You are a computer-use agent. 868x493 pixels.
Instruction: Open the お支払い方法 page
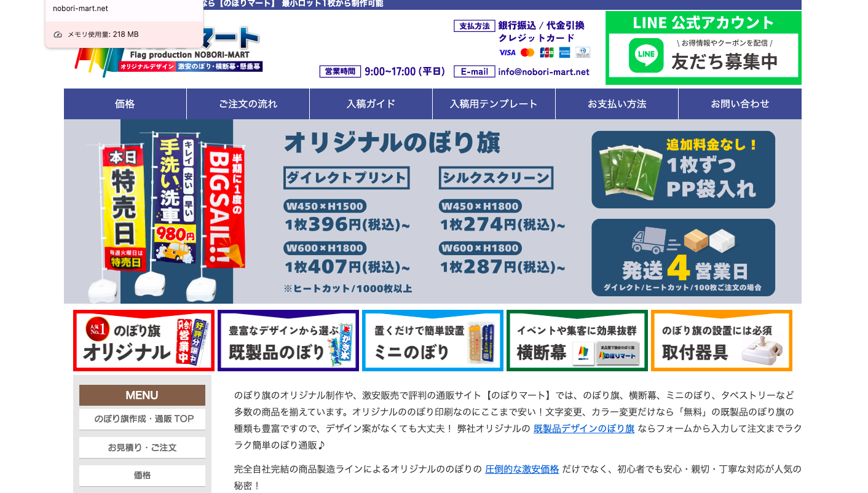point(617,104)
